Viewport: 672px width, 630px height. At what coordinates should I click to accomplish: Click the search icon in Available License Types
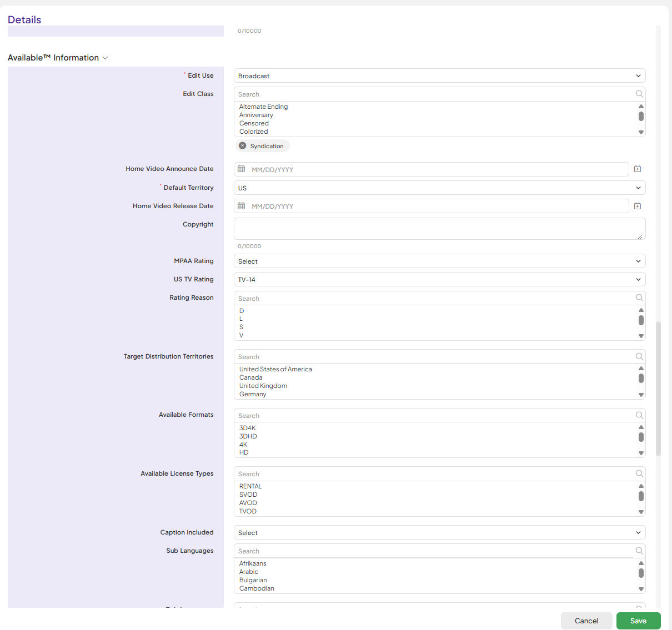(639, 473)
